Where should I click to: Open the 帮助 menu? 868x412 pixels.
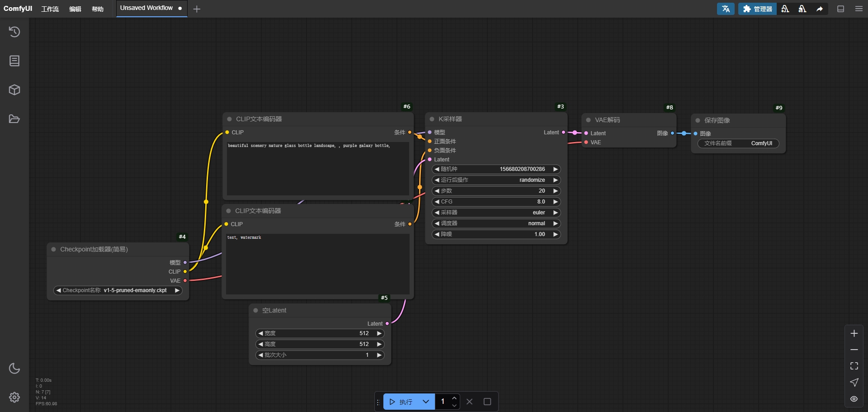pos(98,9)
